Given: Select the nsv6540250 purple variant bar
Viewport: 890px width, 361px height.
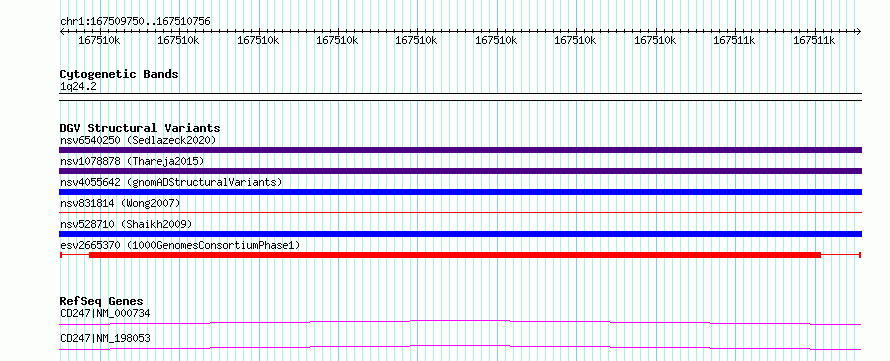Looking at the screenshot, I should (460, 150).
